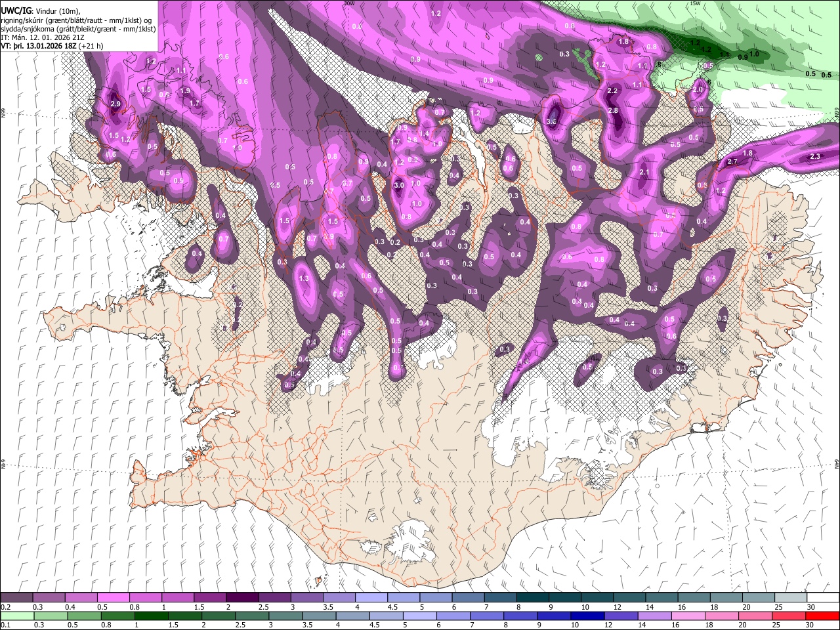Click the 'slydda/snjókoma (grátt/bleikt/grænt' header line
Image resolution: width=840 pixels, height=630 pixels.
[79, 29]
